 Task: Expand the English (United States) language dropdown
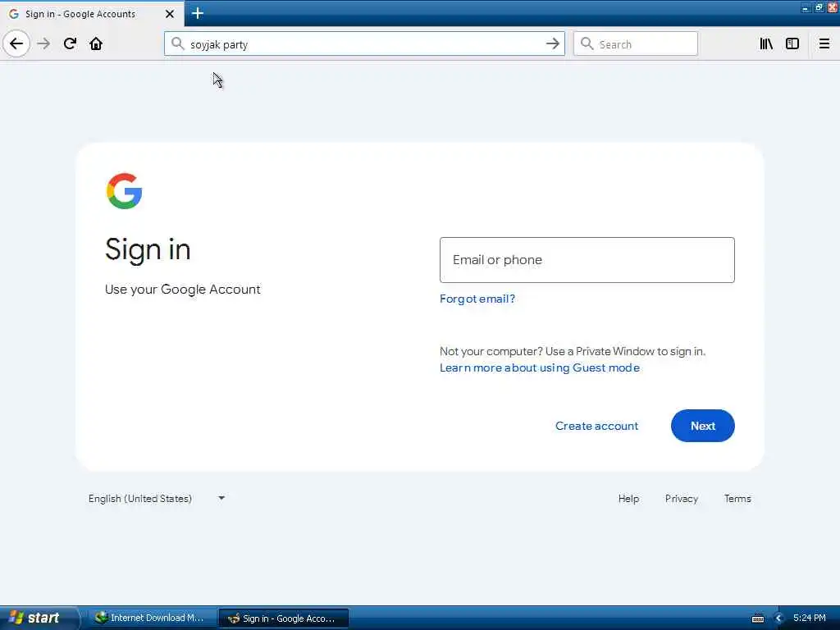tap(157, 499)
